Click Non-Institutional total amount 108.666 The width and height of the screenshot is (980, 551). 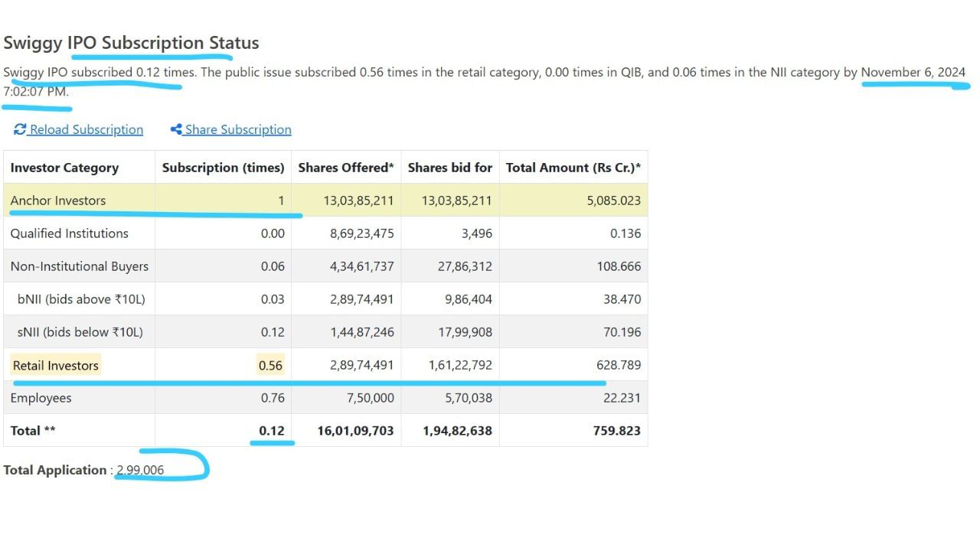(x=619, y=266)
